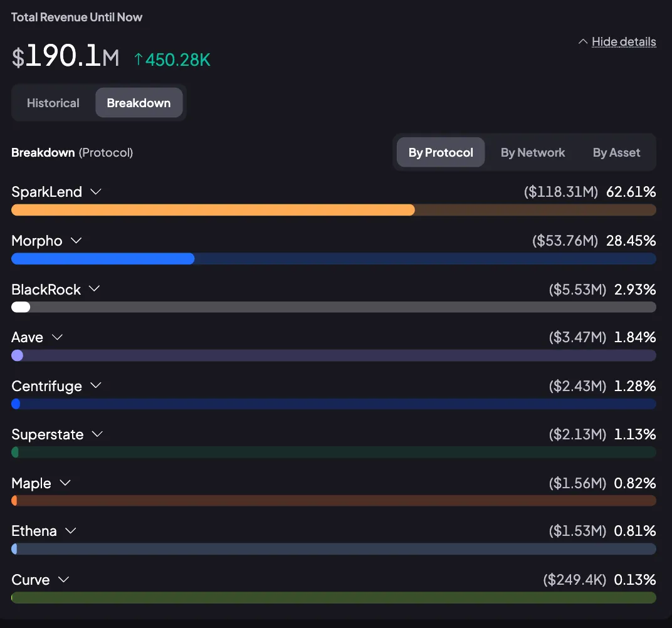Expand the Morpho protocol details
The height and width of the screenshot is (628, 672).
point(76,240)
